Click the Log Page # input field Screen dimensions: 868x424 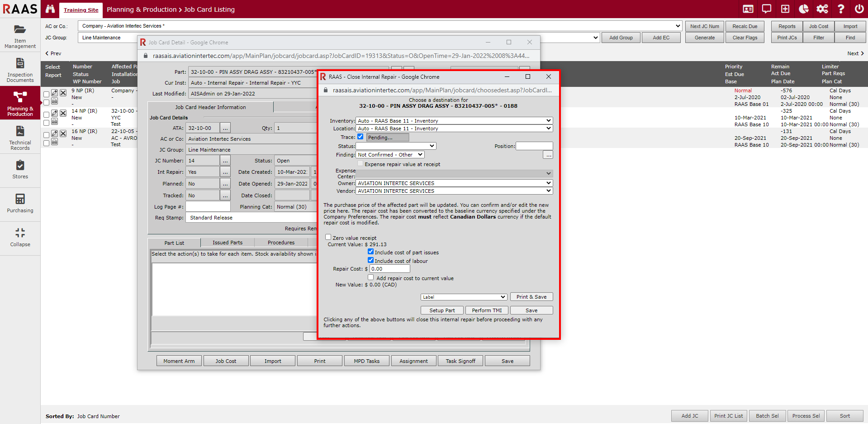coord(208,207)
